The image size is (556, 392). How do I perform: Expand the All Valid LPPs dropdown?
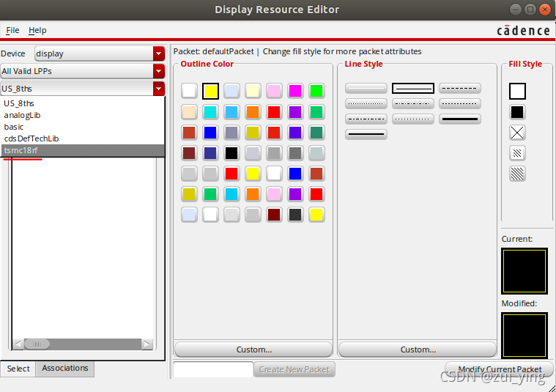click(x=159, y=71)
